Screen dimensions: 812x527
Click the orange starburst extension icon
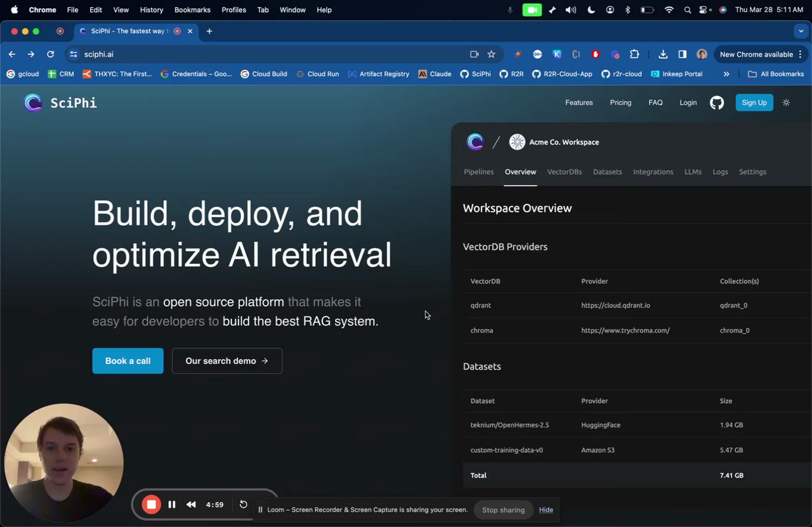(518, 55)
